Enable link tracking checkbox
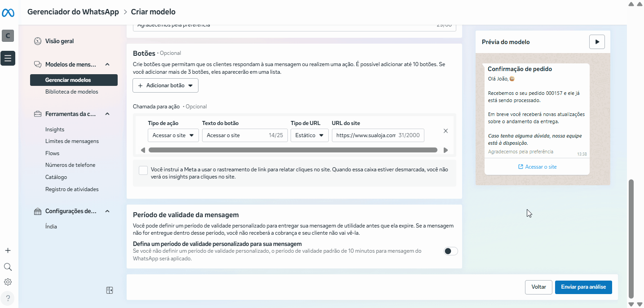This screenshot has width=644, height=308. [143, 170]
